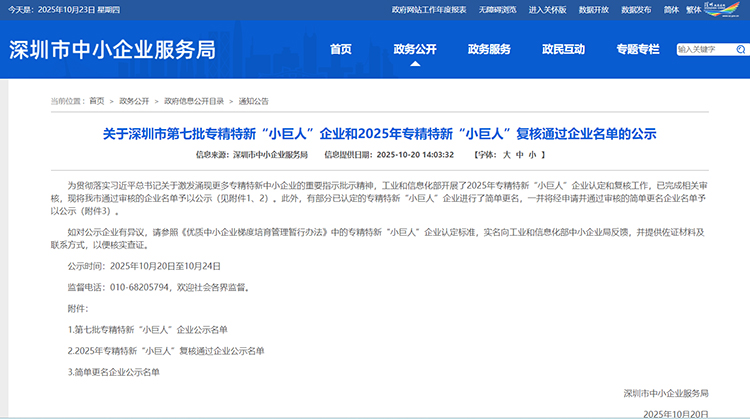
Task: Open the 数据开放 top link
Action: tap(593, 9)
